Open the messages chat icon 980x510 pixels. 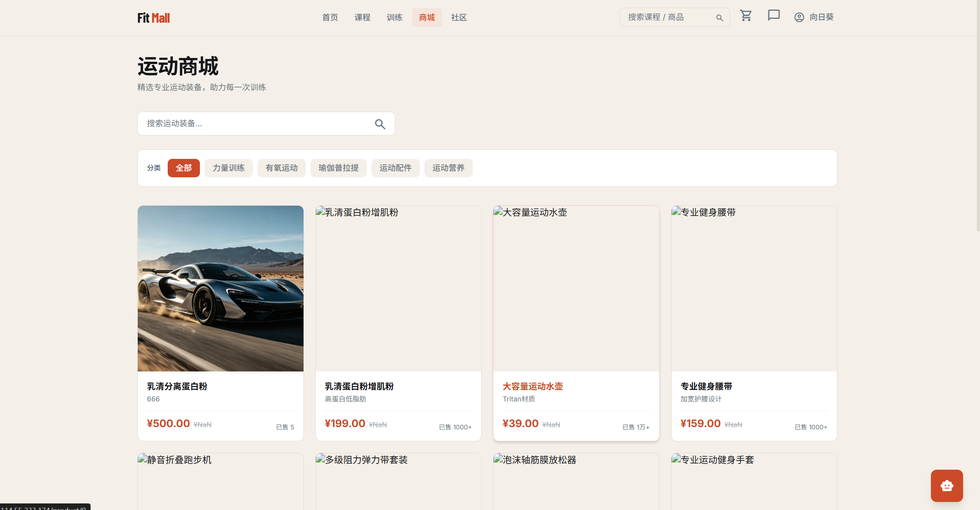774,16
